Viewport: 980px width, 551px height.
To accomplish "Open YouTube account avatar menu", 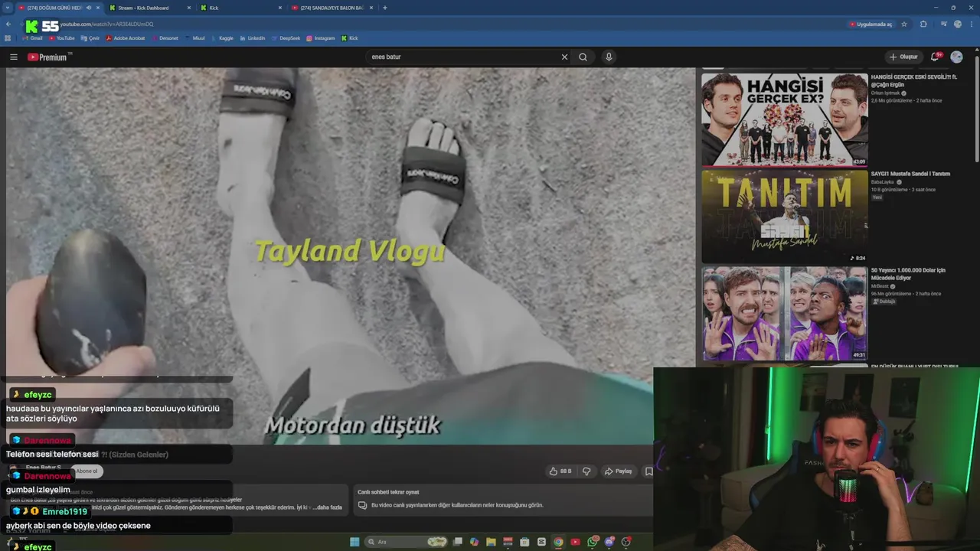I will (x=956, y=57).
